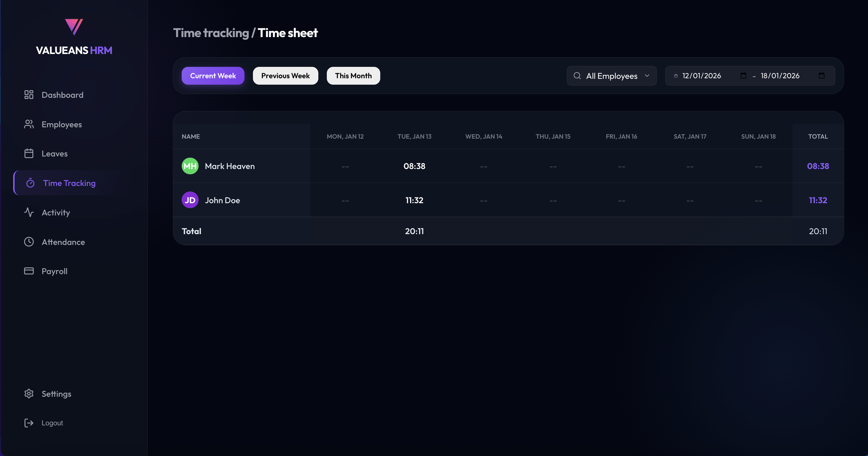Open end date calendar picker icon
The height and width of the screenshot is (456, 868).
(822, 76)
